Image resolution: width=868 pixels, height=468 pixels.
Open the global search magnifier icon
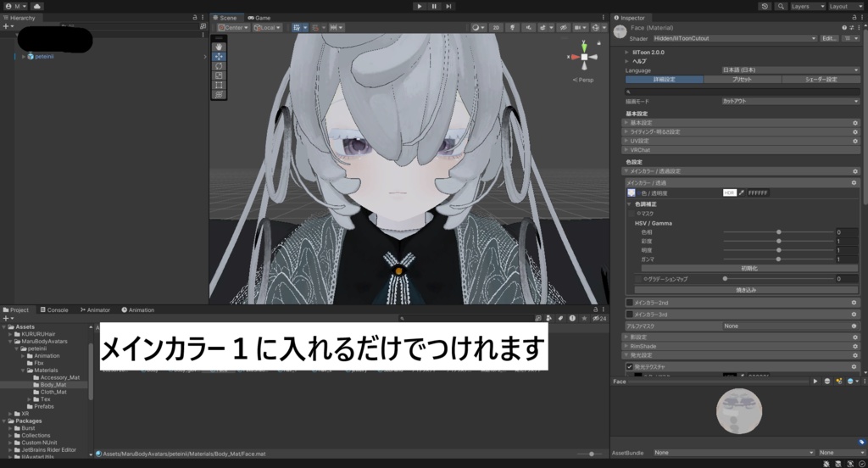coord(781,6)
